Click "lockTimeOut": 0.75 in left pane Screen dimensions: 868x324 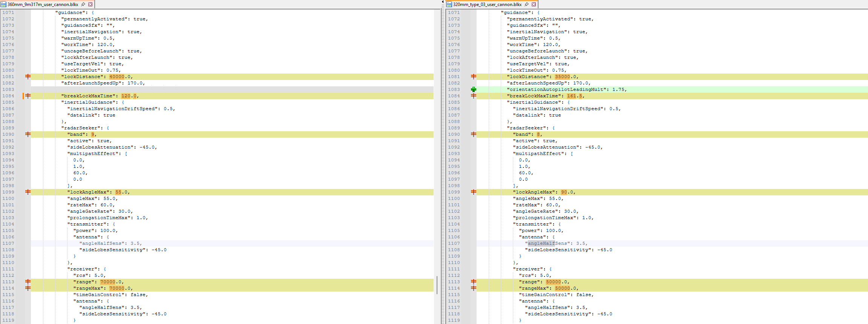[91, 70]
